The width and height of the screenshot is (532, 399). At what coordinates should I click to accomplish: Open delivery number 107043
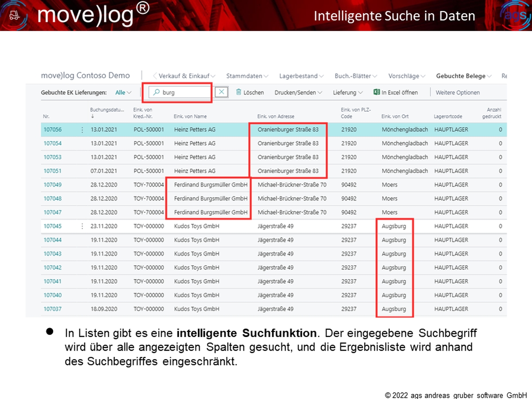coord(53,254)
